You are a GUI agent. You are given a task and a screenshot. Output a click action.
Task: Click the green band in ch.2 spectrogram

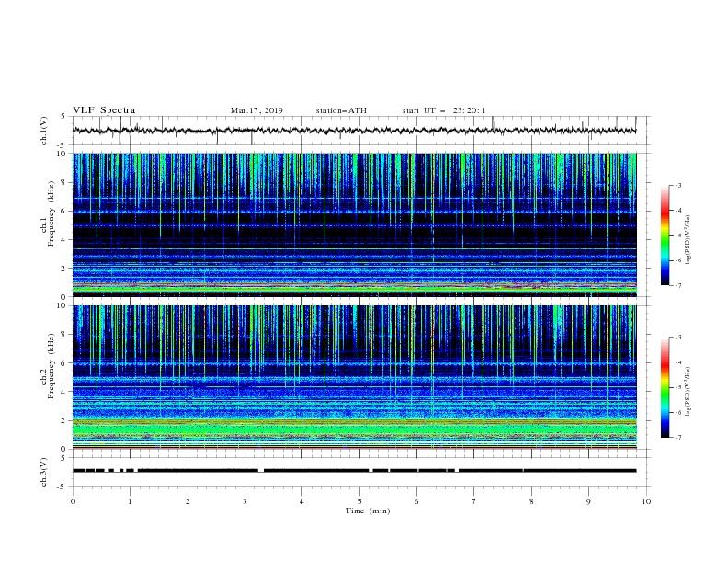354,430
